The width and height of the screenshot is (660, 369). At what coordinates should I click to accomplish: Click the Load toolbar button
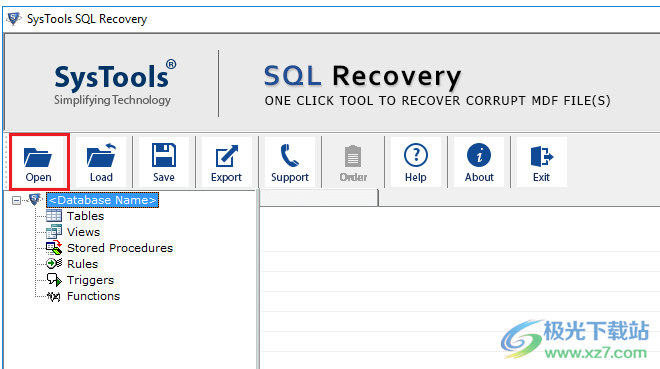coord(101,162)
